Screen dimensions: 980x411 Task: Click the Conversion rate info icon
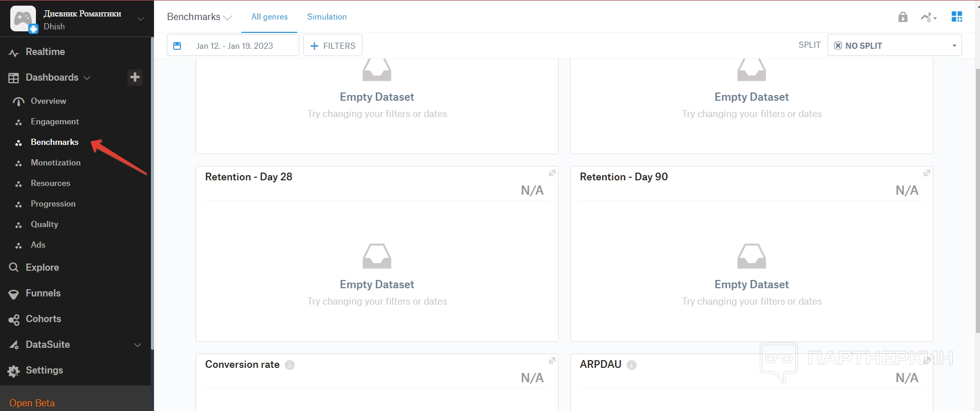point(290,365)
